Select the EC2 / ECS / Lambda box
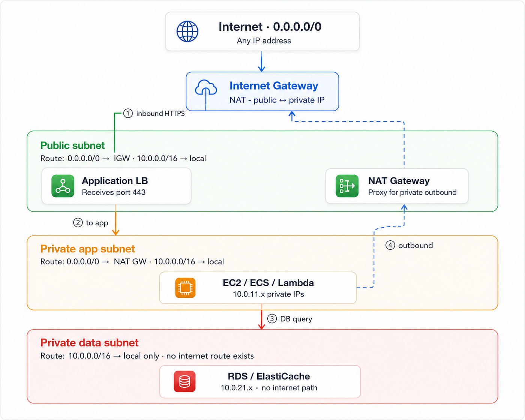The image size is (525, 420). (x=258, y=288)
